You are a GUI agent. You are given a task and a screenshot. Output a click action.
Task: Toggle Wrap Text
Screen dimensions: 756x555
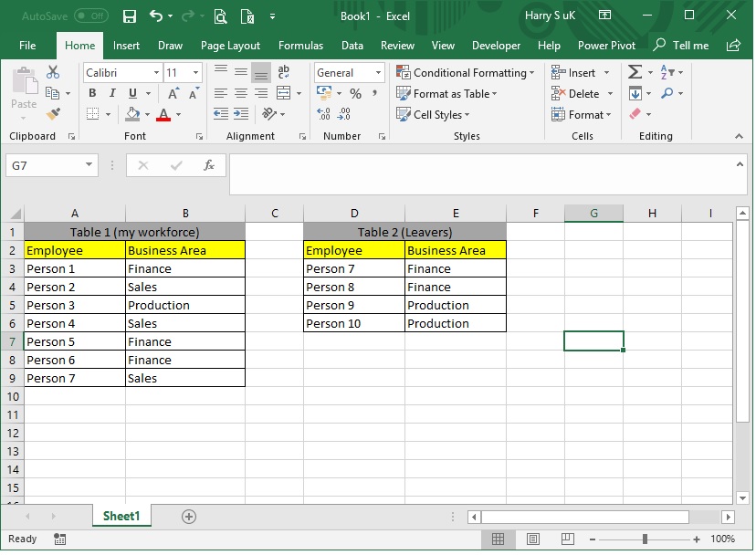[283, 72]
